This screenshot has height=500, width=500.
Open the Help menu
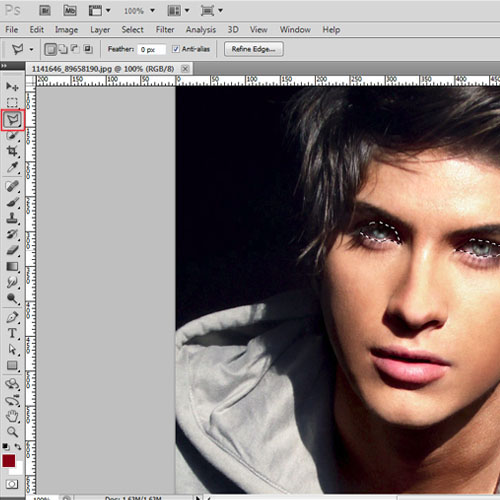tap(331, 30)
